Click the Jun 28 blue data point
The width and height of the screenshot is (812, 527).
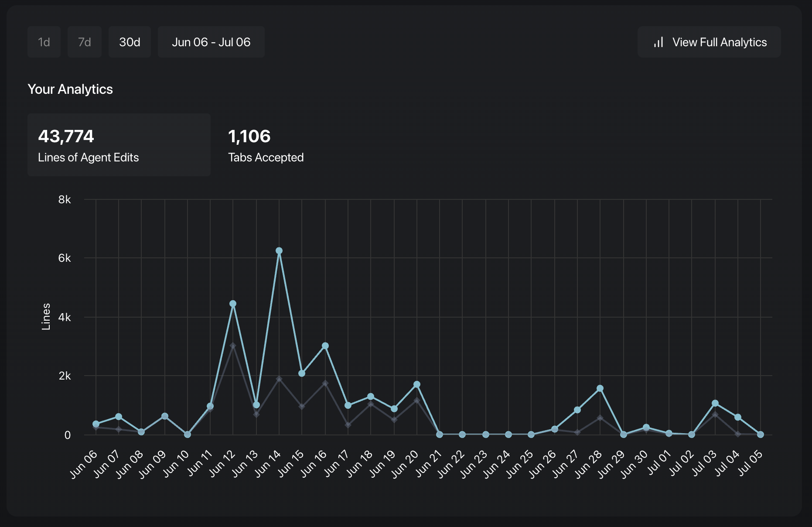(x=600, y=388)
